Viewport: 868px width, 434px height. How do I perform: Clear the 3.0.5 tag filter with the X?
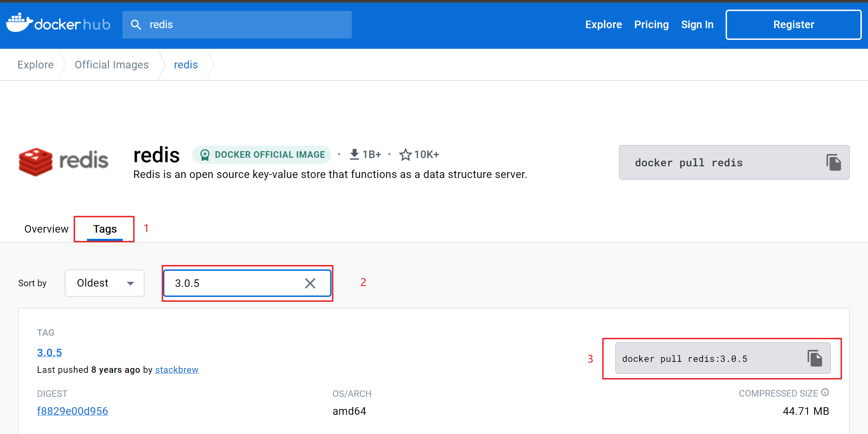coord(310,283)
